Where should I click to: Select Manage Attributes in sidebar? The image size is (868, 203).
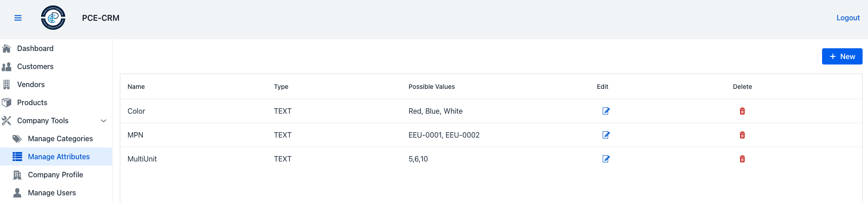[x=59, y=157]
